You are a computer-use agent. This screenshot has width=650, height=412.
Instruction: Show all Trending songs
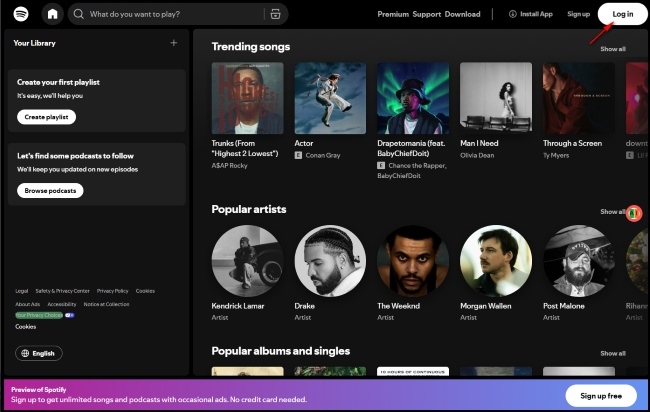click(x=613, y=49)
